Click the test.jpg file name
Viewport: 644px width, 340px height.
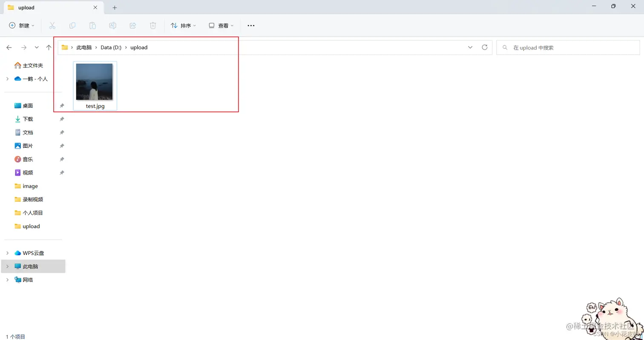coord(95,106)
